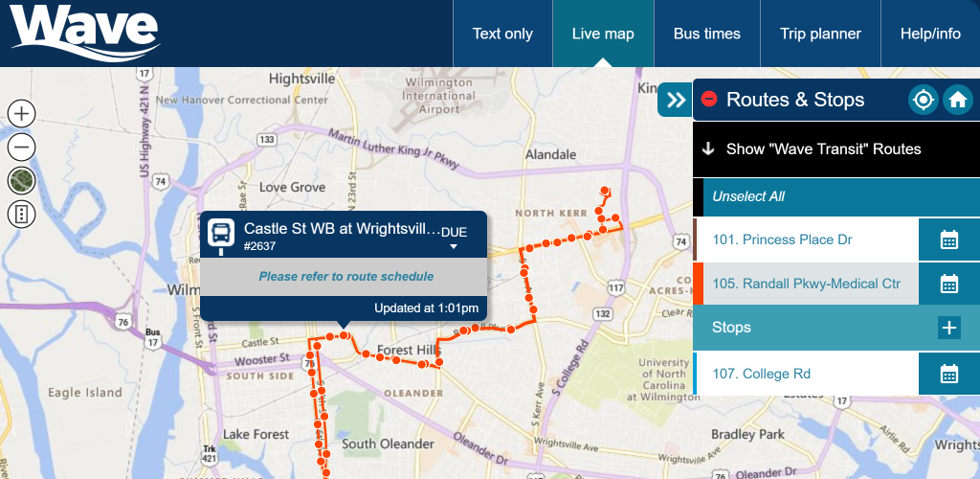Expand the Stops section plus button
The width and height of the screenshot is (980, 479).
948,328
